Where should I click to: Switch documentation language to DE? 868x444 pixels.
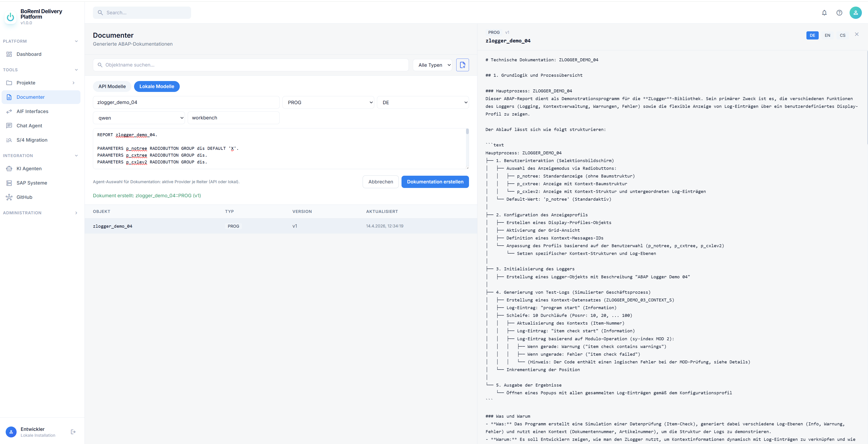[812, 35]
